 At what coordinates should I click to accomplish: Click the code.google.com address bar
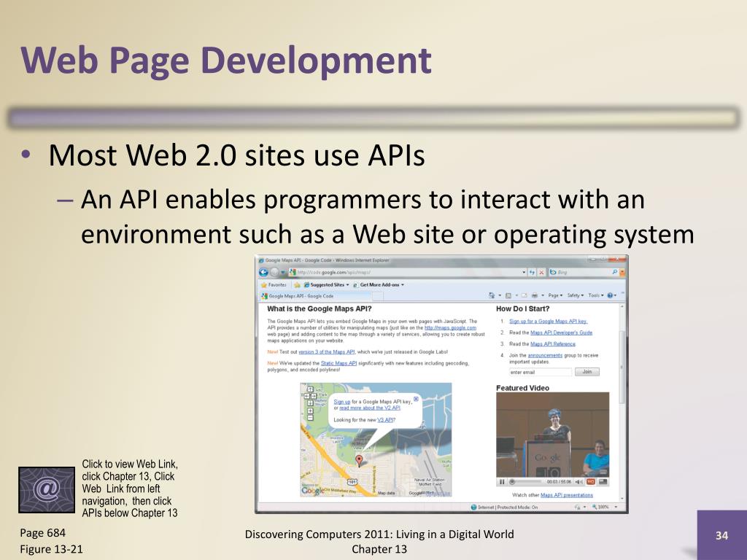pyautogui.click(x=407, y=273)
